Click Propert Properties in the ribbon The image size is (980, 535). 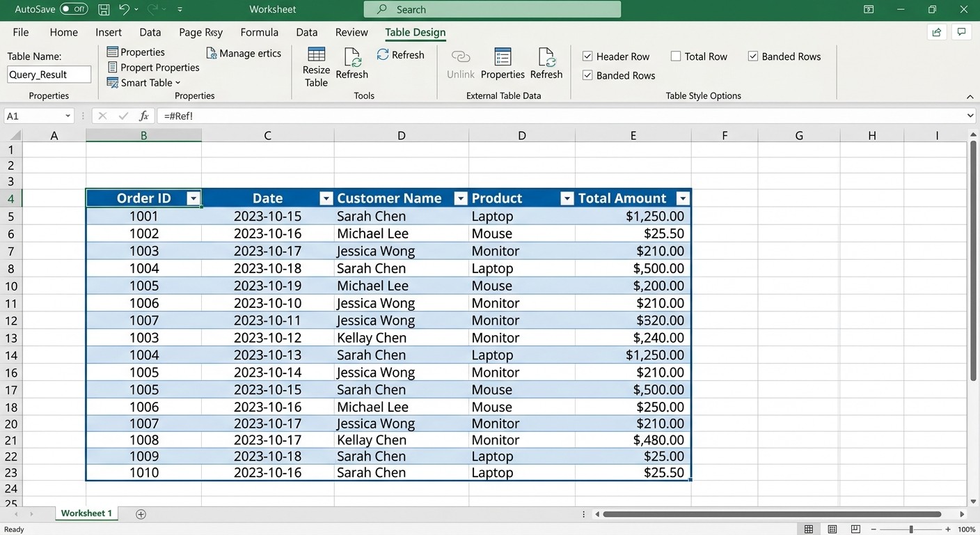coord(153,68)
